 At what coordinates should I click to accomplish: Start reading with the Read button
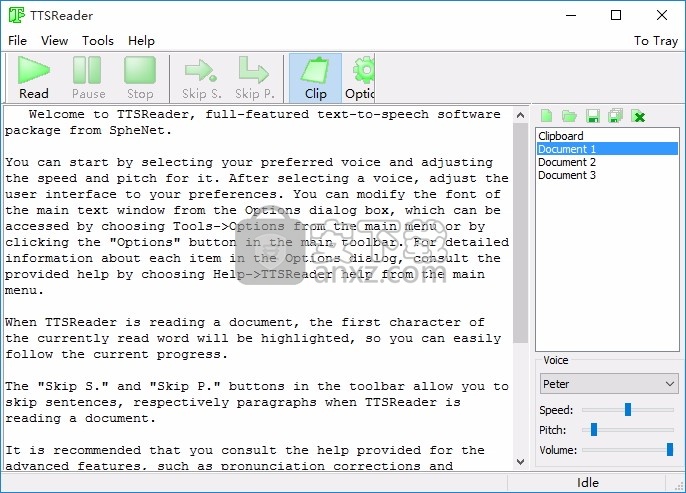click(x=34, y=78)
